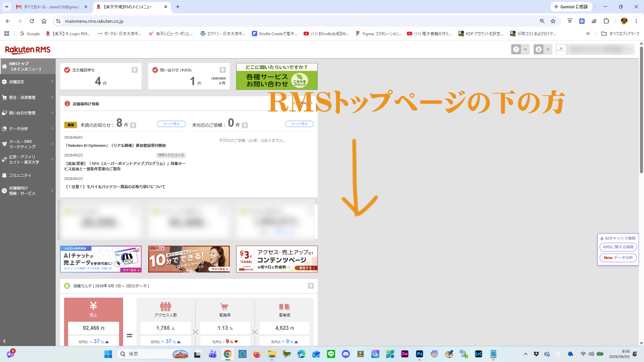Open the 店舗カルテ hint icon
The image size is (644, 362).
click(311, 286)
